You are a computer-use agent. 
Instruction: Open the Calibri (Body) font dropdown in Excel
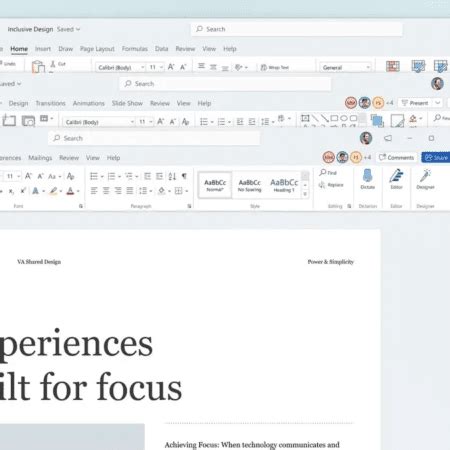(x=120, y=67)
